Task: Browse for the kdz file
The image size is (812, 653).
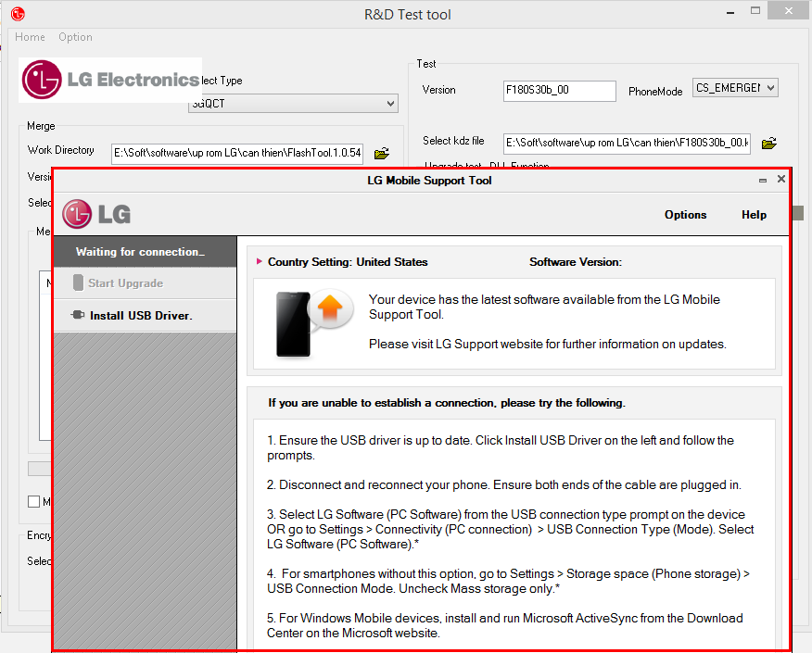Action: [769, 144]
